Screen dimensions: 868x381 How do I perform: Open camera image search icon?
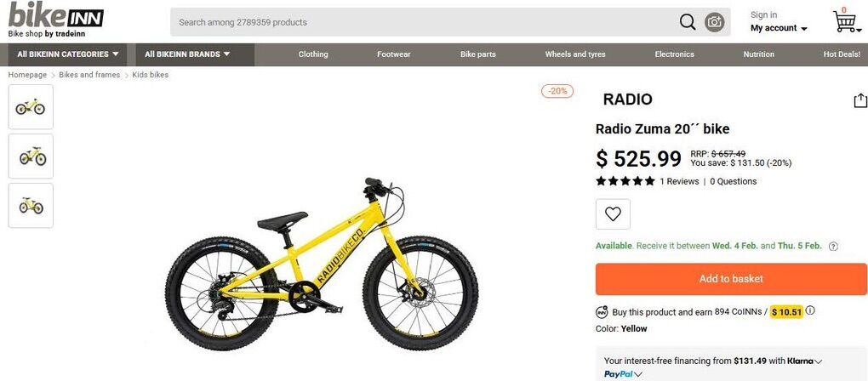pos(715,22)
